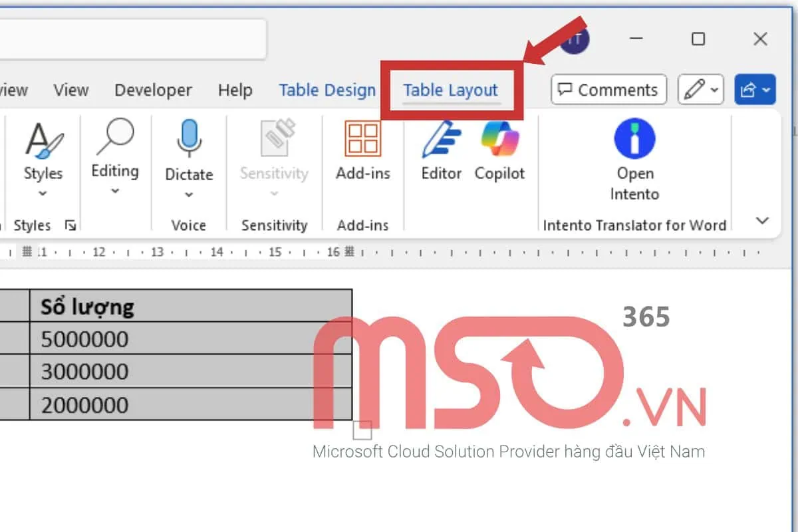The image size is (798, 532).
Task: Open the Styles pane dialog launcher
Action: tap(70, 226)
